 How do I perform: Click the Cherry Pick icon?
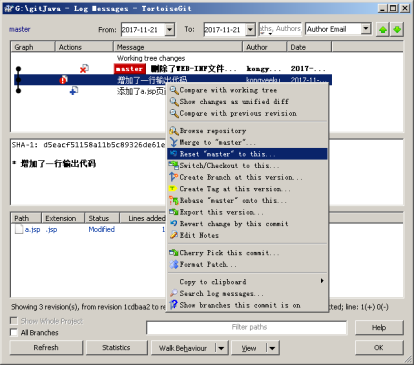174,253
